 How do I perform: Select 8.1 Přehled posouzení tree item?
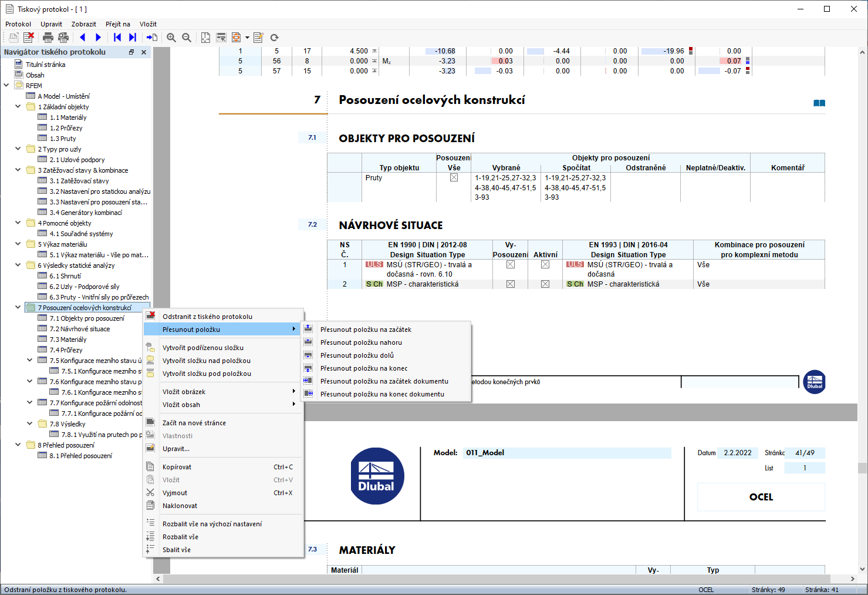(80, 456)
